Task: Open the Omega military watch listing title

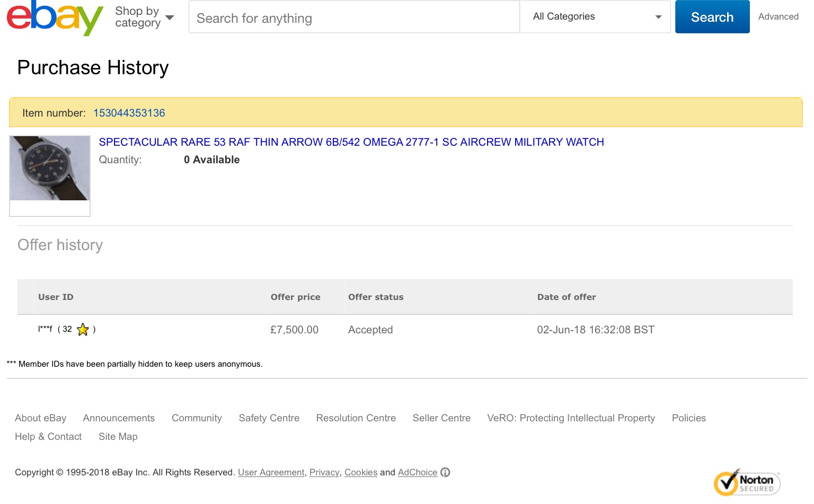Action: coord(351,142)
